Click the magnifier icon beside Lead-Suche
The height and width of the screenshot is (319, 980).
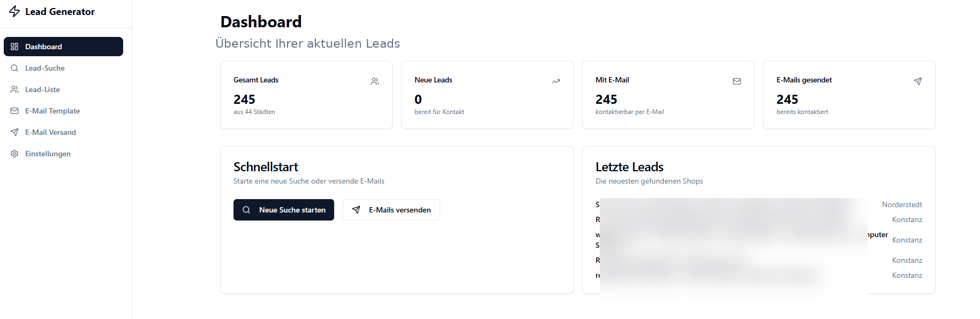click(x=14, y=68)
